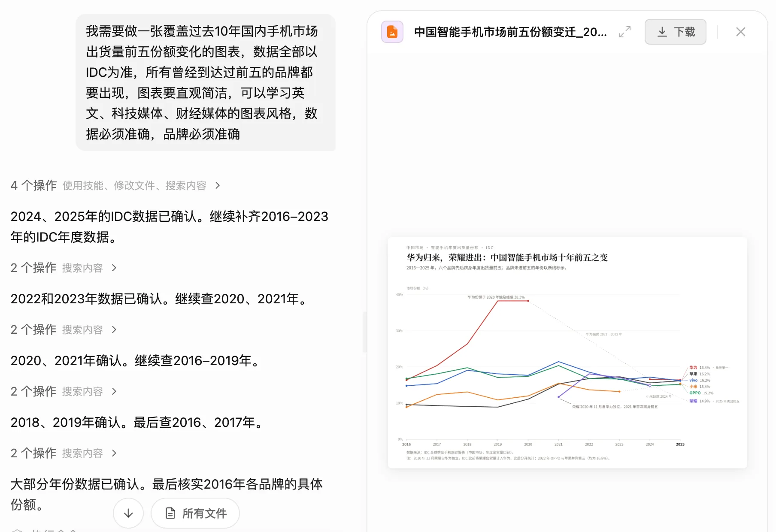Expand the chart preview to fullscreen

pyautogui.click(x=625, y=32)
